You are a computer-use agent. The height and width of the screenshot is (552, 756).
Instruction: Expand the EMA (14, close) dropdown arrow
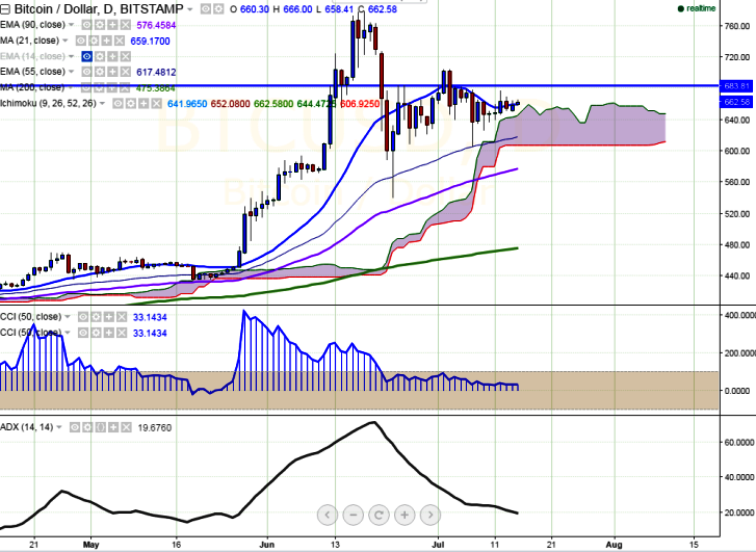pos(71,57)
